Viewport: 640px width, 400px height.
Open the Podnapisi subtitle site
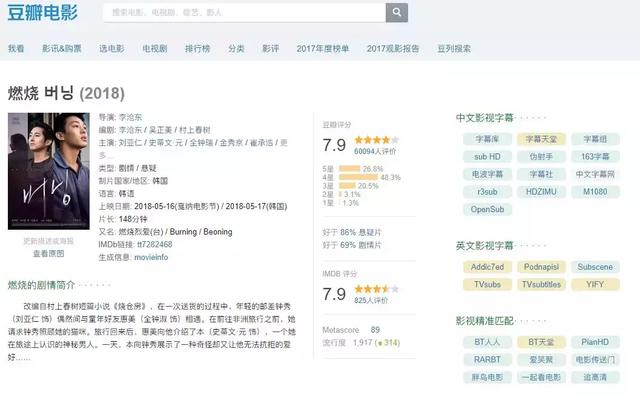pos(541,267)
